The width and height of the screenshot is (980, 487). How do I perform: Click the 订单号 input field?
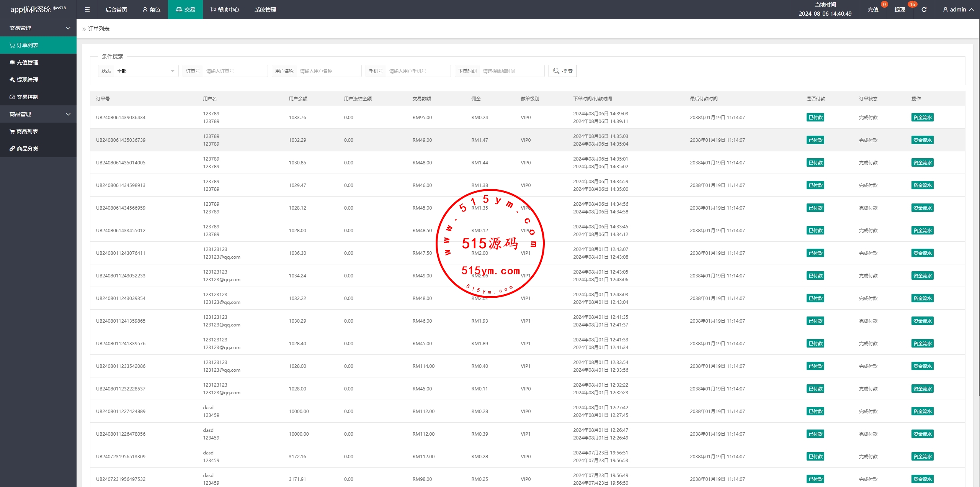pyautogui.click(x=235, y=71)
